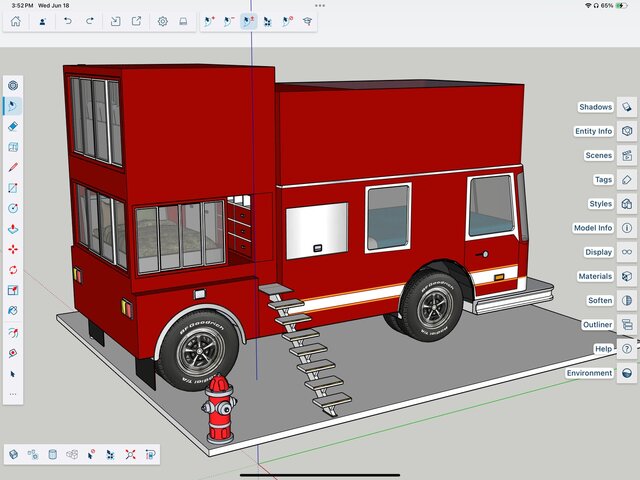This screenshot has width=640, height=480.
Task: Click the Tags label icon
Action: pyautogui.click(x=627, y=180)
